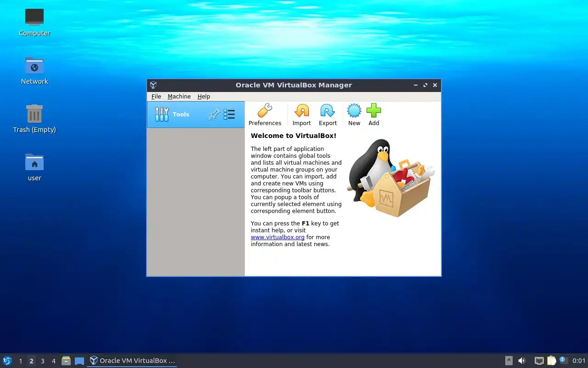The width and height of the screenshot is (588, 368).
Task: Maximize the VirtualBox Manager window
Action: tap(425, 85)
